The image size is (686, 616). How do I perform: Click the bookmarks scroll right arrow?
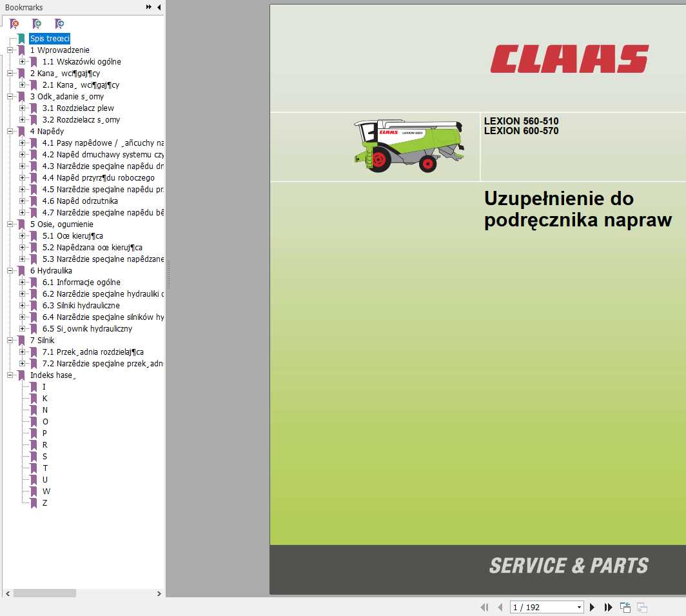159,593
